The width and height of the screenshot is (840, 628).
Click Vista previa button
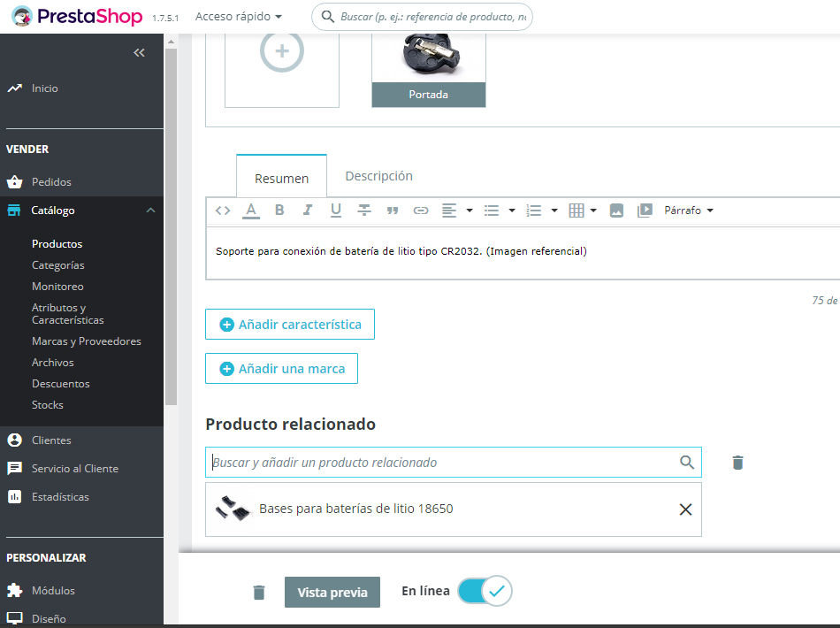click(332, 592)
